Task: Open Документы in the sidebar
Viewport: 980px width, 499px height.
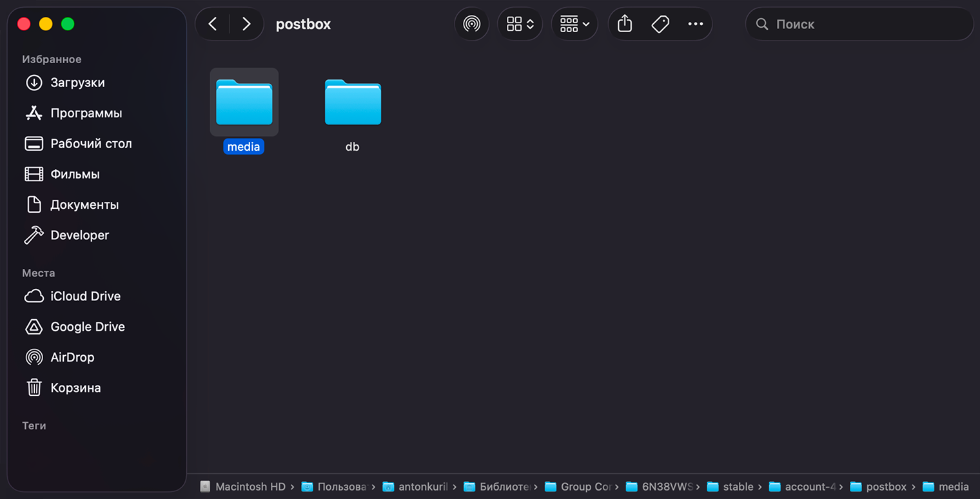Action: click(84, 205)
